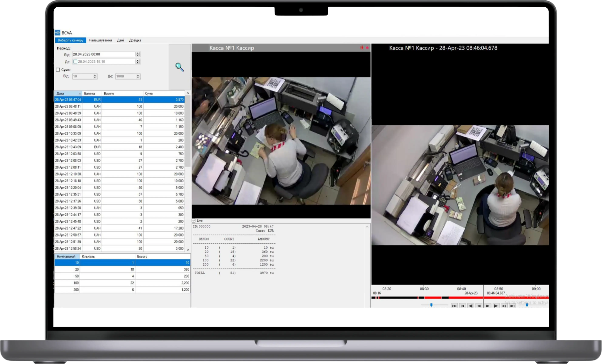The image size is (602, 364).
Task: Click the left playback speed slider
Action: click(x=431, y=305)
